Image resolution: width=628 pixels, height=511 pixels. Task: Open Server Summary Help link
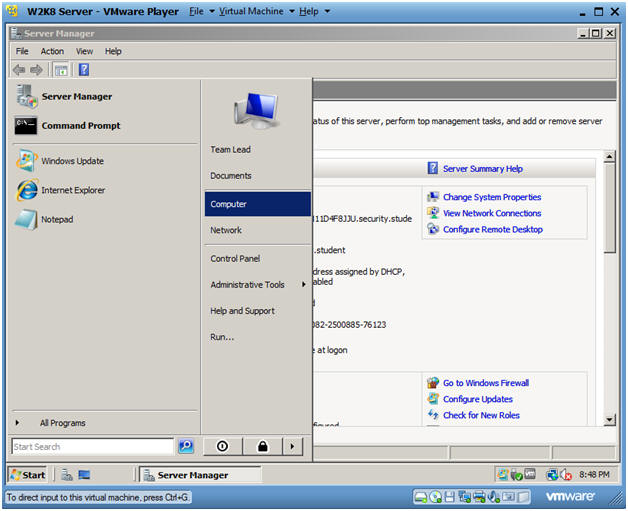click(483, 169)
